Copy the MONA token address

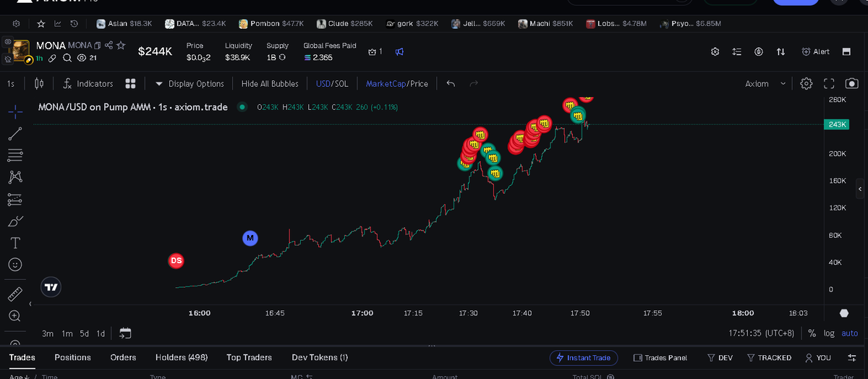[97, 46]
